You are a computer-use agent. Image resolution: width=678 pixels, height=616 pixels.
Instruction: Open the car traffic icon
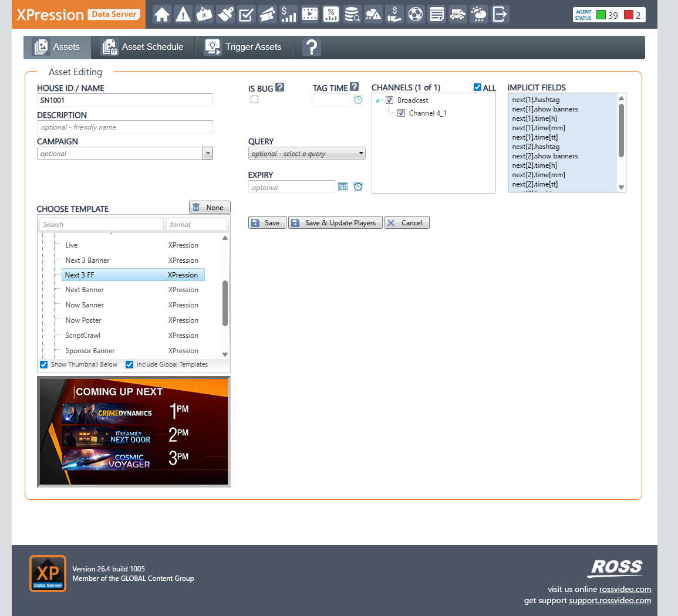point(458,14)
